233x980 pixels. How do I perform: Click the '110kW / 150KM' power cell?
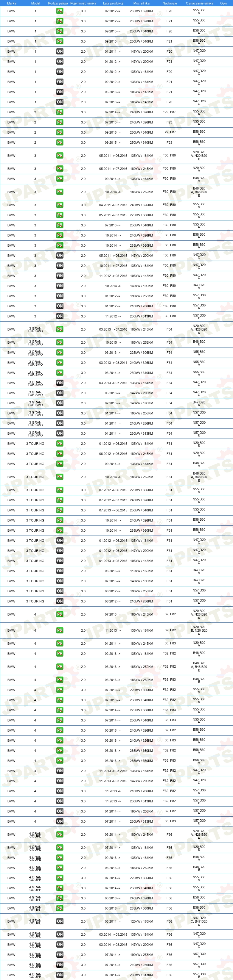(x=142, y=571)
